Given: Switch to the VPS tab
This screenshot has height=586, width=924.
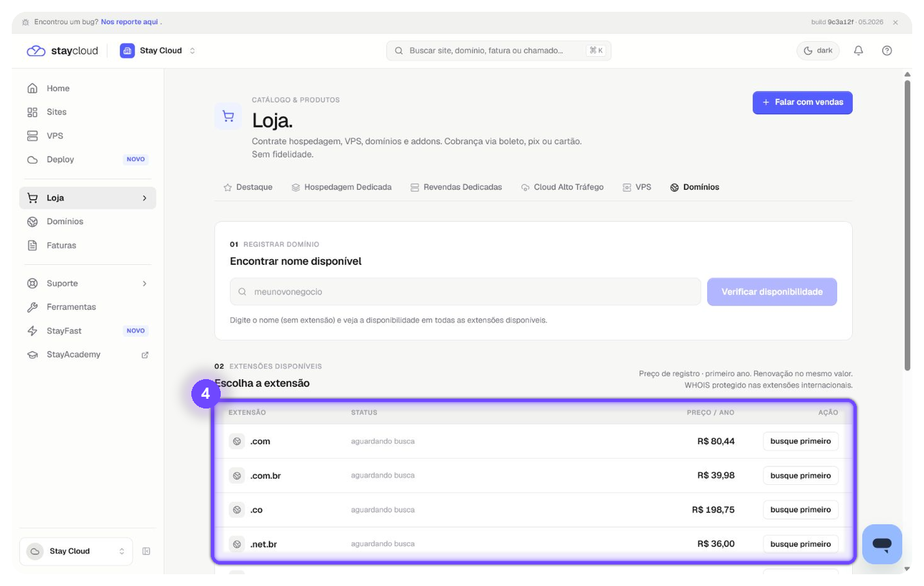Looking at the screenshot, I should coord(637,187).
